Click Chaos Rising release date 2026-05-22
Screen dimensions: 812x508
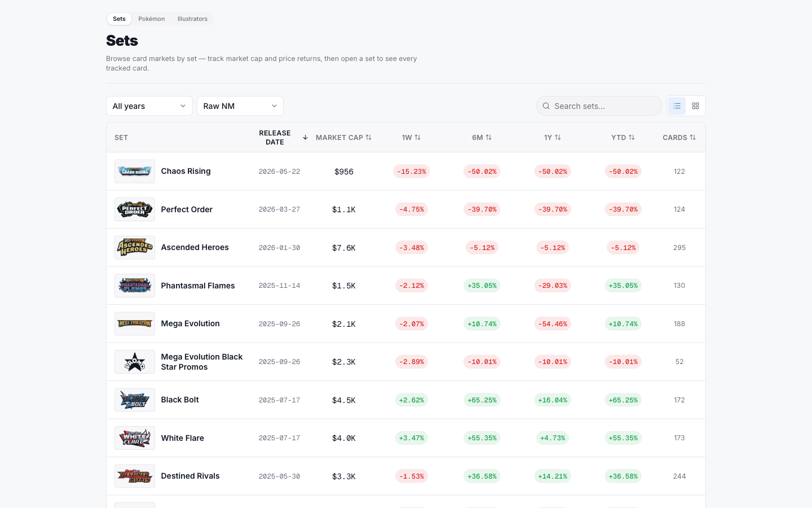pos(279,172)
